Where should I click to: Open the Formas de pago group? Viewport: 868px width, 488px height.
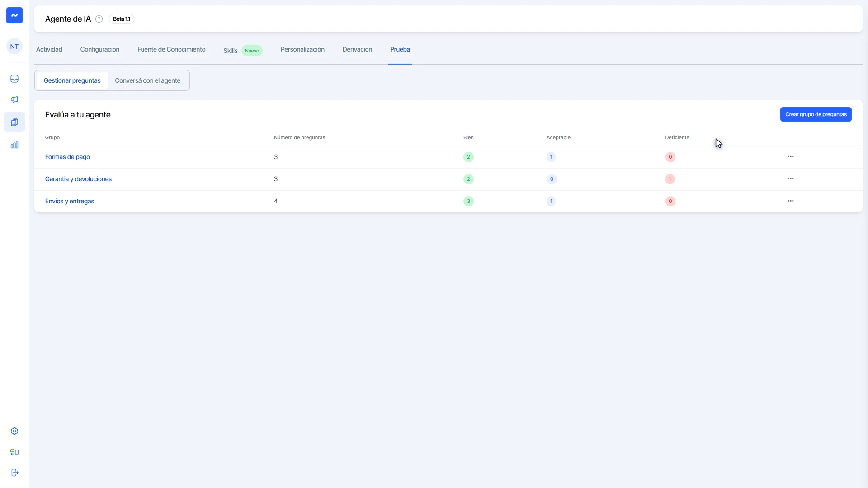pyautogui.click(x=67, y=157)
